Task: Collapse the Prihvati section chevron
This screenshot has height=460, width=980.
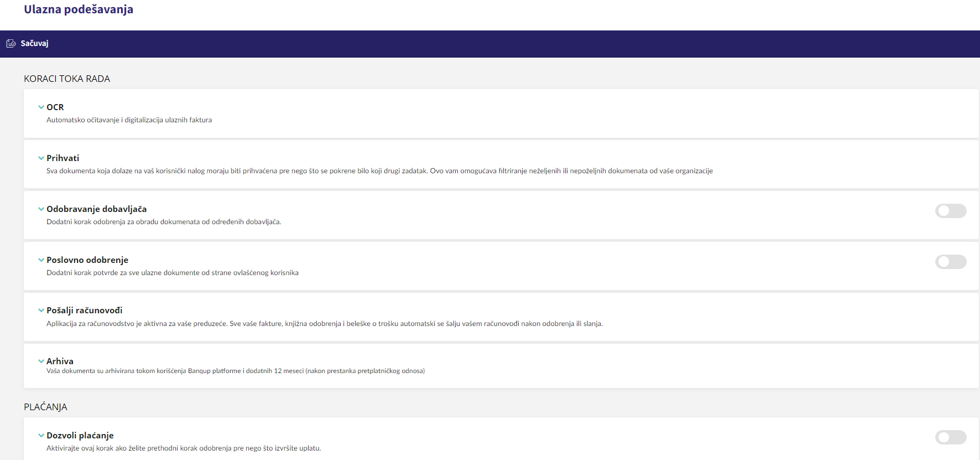Action: click(41, 158)
